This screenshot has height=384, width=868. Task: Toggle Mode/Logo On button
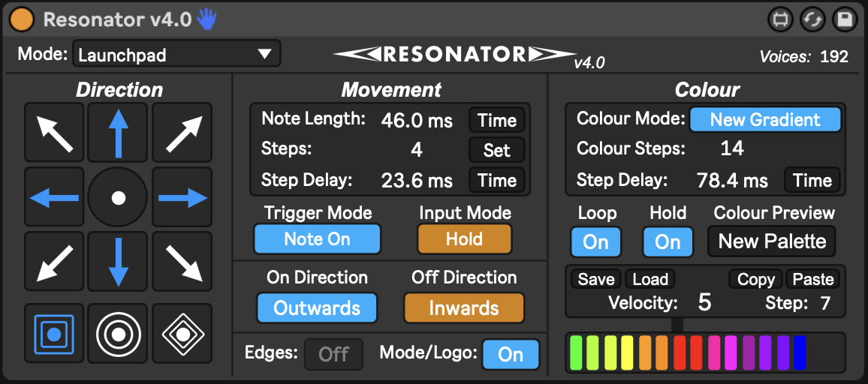[x=511, y=354]
